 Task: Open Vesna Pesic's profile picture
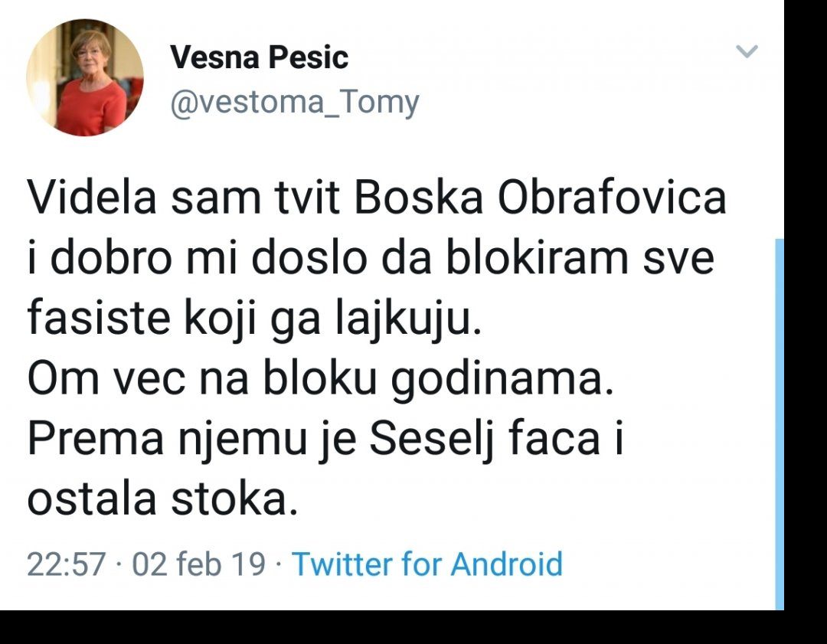[85, 77]
